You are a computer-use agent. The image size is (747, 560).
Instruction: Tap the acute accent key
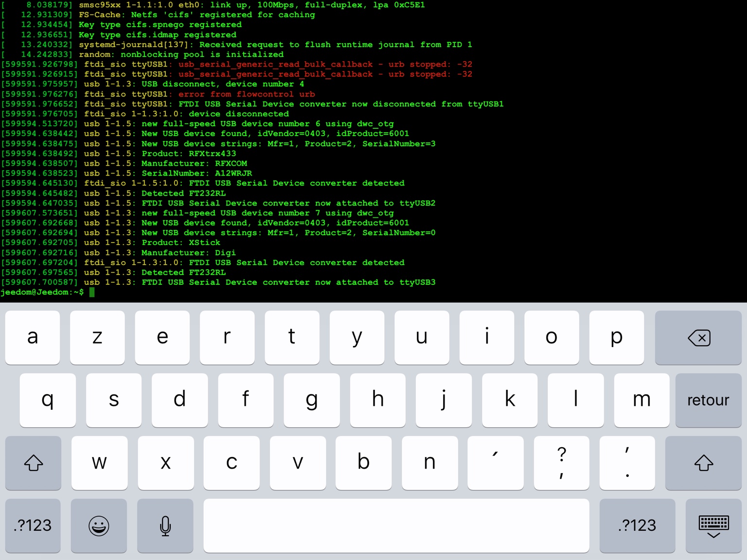tap(496, 463)
